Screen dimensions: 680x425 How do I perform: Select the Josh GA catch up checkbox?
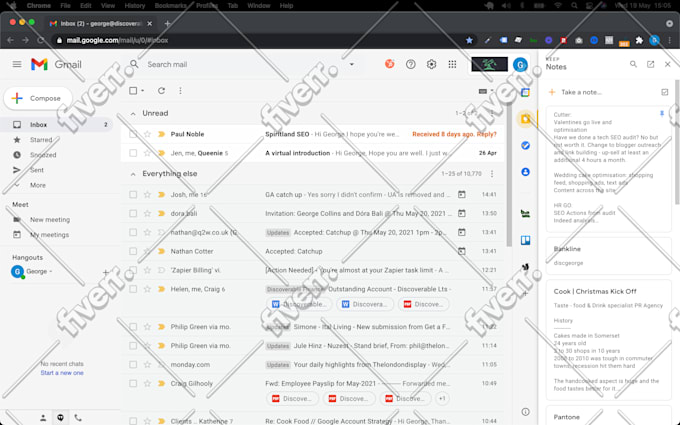coord(133,194)
